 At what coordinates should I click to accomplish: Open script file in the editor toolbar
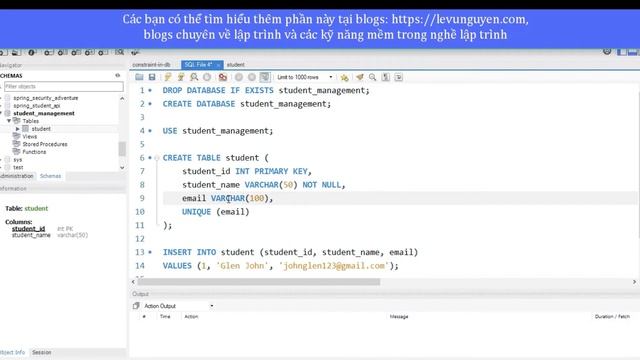[x=139, y=77]
